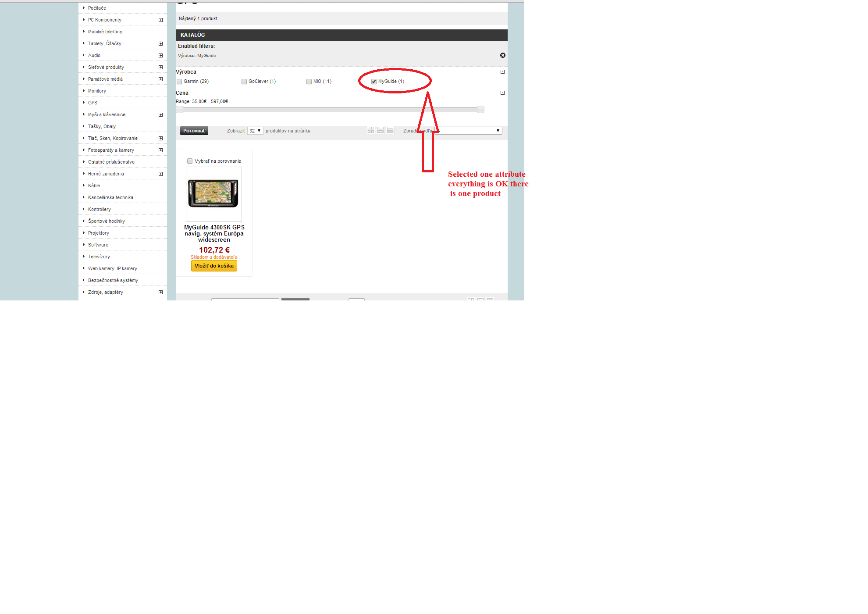This screenshot has width=868, height=614.
Task: Switch to the two-column list view icon
Action: click(381, 130)
